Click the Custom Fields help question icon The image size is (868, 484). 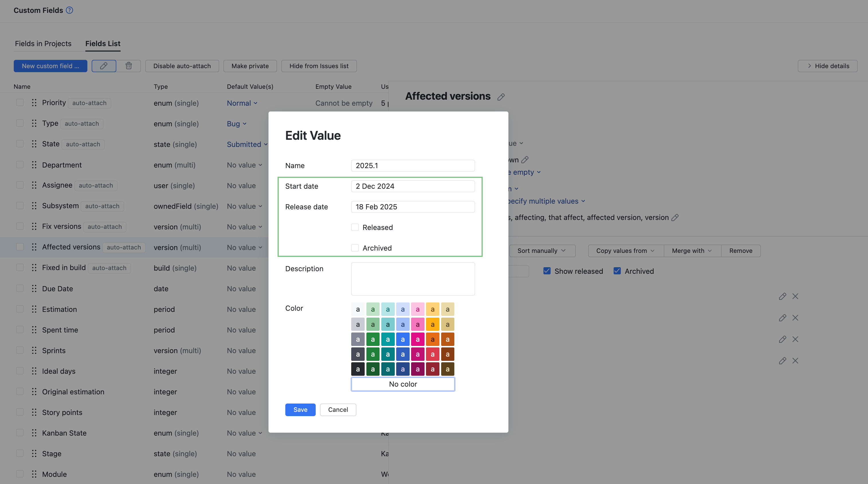[x=69, y=10]
